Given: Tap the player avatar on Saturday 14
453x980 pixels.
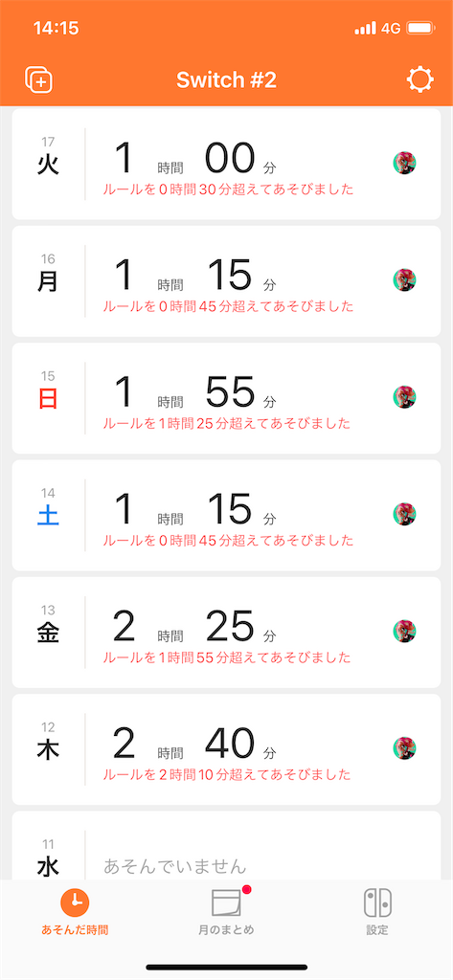Looking at the screenshot, I should pos(405,514).
